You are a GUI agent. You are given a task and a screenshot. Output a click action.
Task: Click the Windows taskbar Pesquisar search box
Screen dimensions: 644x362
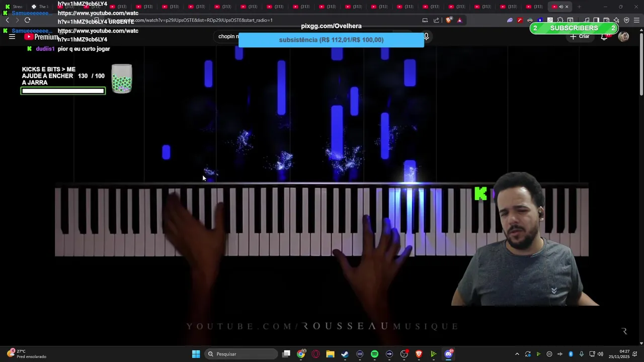click(242, 354)
